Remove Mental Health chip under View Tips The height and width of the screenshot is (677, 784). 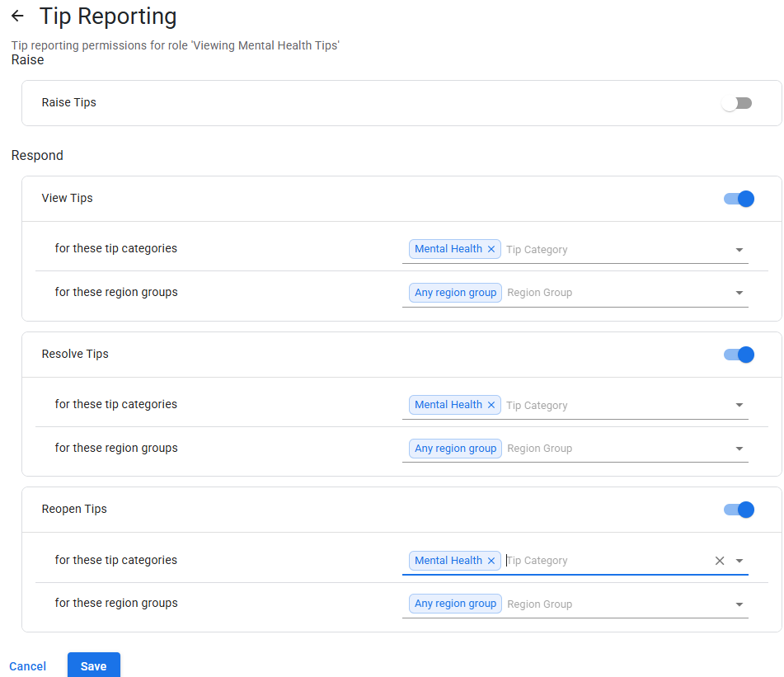(491, 249)
